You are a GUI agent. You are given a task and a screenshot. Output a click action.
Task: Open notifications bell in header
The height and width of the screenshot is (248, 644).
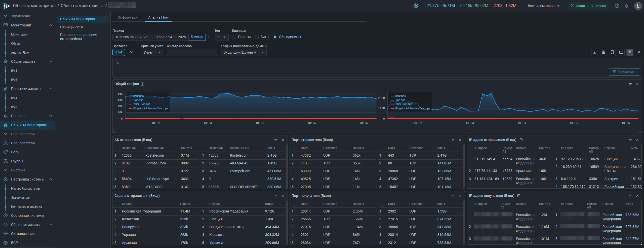pyautogui.click(x=626, y=6)
